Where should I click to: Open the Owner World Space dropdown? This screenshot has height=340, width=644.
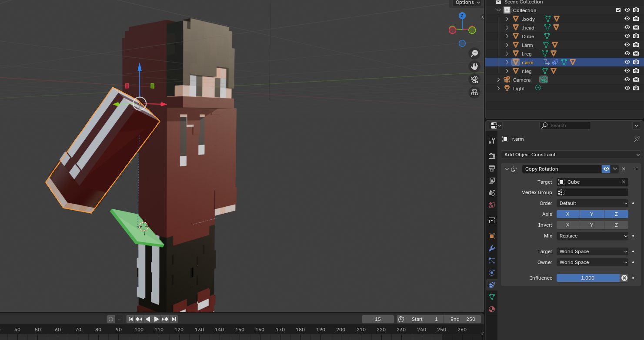(592, 262)
